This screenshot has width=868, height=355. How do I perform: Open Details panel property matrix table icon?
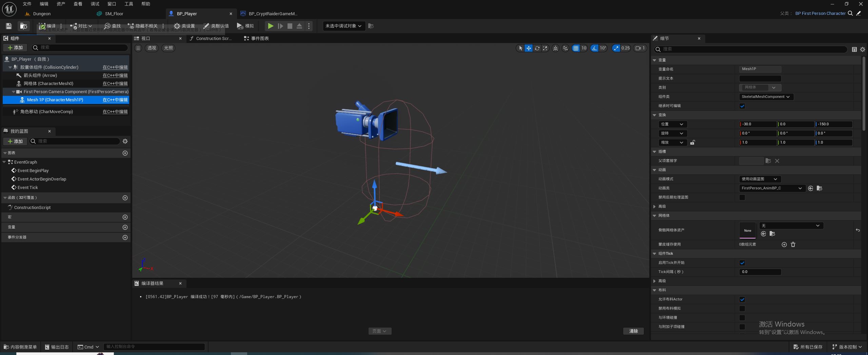coord(854,49)
